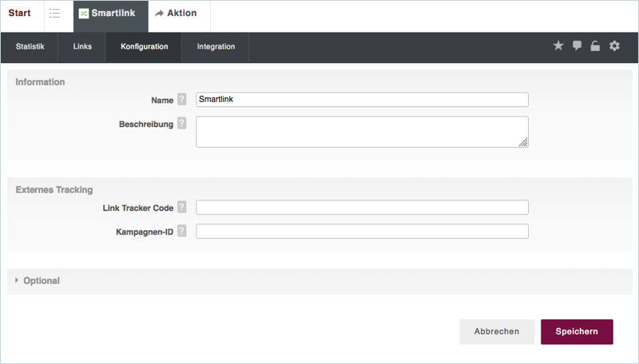Viewport: 639px width, 364px height.
Task: Click into the Link Tracker Code field
Action: (x=362, y=208)
